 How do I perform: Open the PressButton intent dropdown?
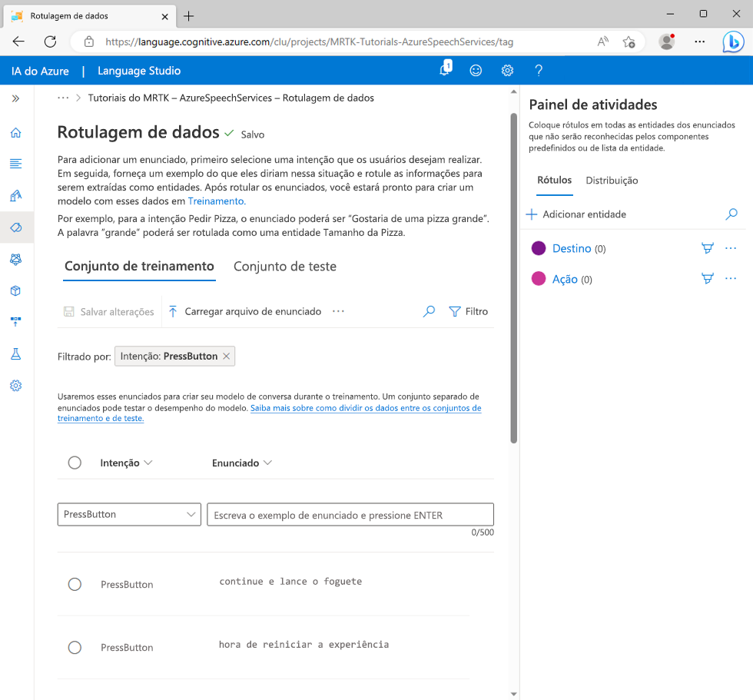(x=129, y=515)
